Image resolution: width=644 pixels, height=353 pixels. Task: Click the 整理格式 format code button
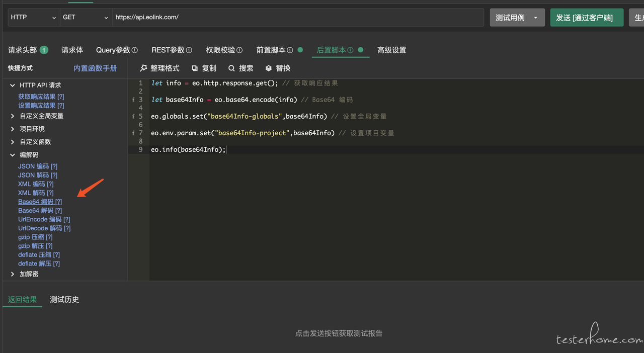pos(159,68)
